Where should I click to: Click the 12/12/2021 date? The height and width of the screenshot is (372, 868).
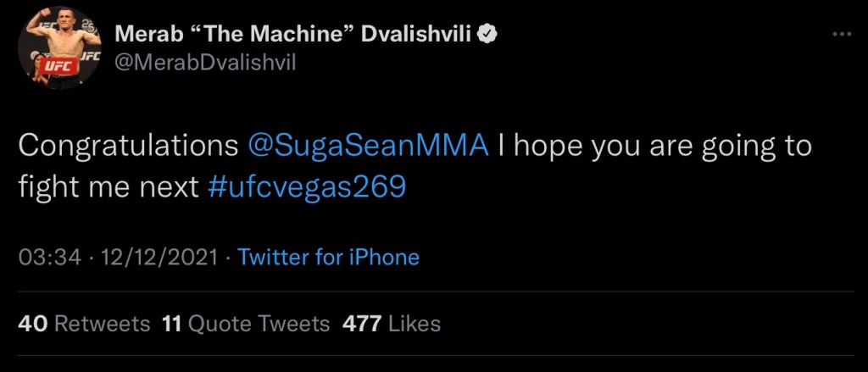(x=156, y=258)
